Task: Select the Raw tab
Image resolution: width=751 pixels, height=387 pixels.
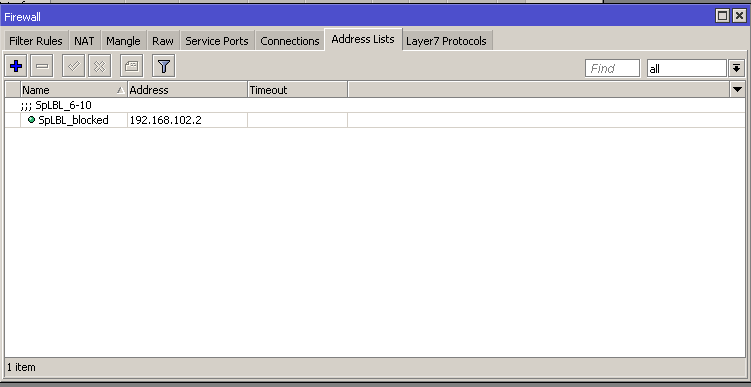Action: (x=163, y=41)
